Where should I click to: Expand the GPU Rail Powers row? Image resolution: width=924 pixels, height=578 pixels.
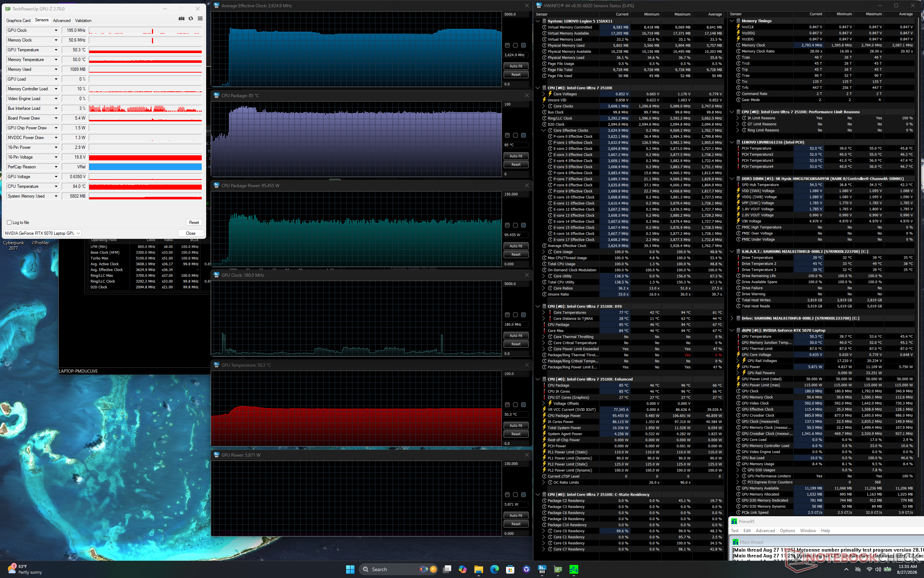pos(738,373)
